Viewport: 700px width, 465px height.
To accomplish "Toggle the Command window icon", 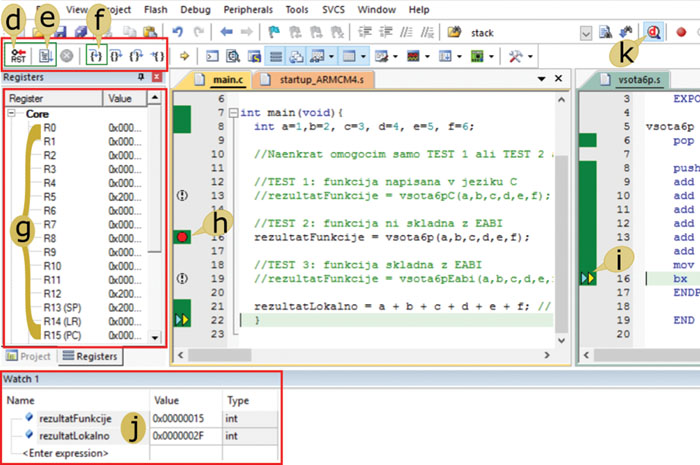I will coord(212,56).
